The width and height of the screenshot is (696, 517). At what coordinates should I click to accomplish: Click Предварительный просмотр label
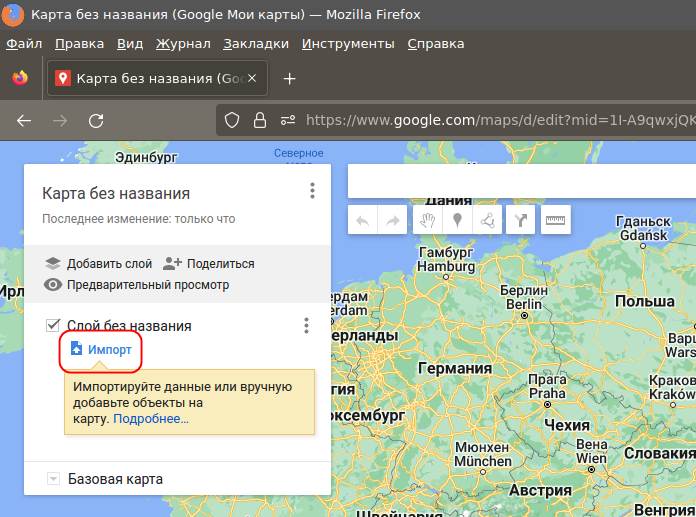(x=148, y=284)
